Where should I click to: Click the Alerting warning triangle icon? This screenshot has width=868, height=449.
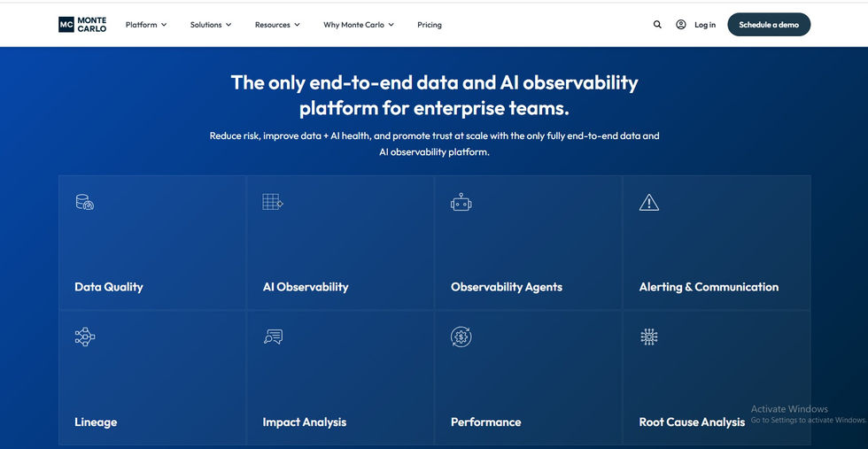coord(649,203)
